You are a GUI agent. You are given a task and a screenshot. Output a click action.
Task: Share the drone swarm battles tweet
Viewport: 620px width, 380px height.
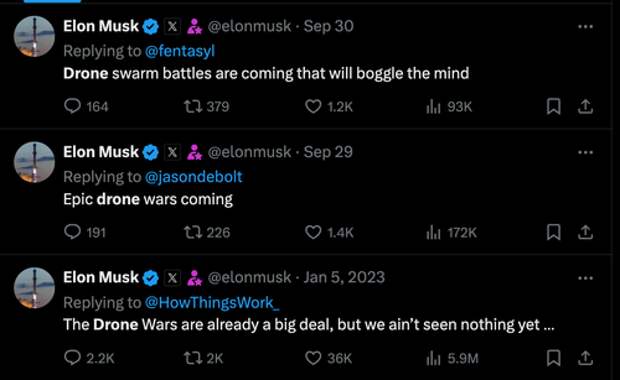pyautogui.click(x=585, y=106)
